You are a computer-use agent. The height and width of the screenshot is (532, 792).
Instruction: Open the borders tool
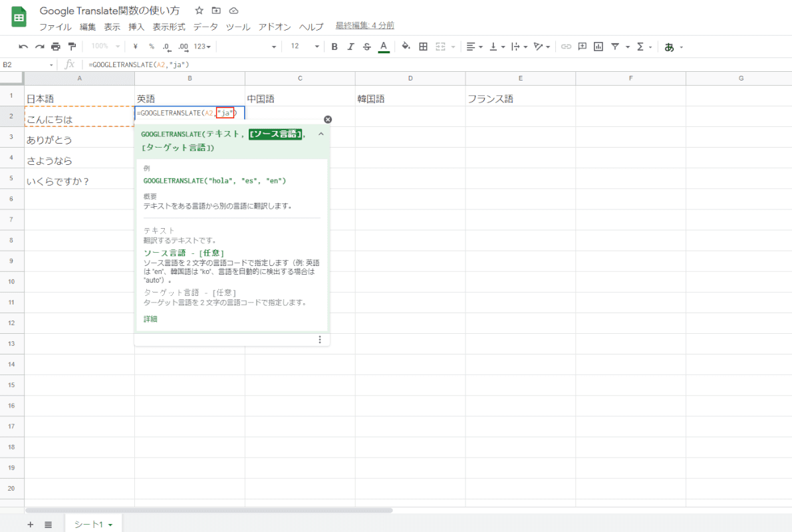(424, 47)
